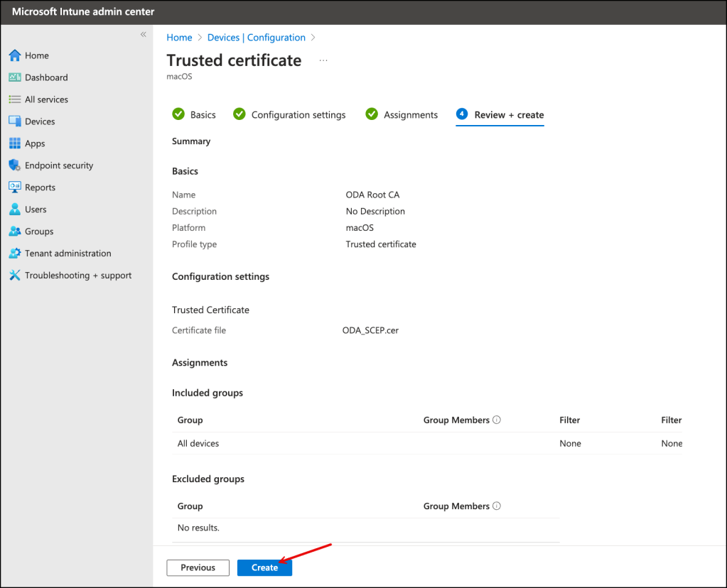Select the Groups icon in sidebar

click(x=15, y=232)
